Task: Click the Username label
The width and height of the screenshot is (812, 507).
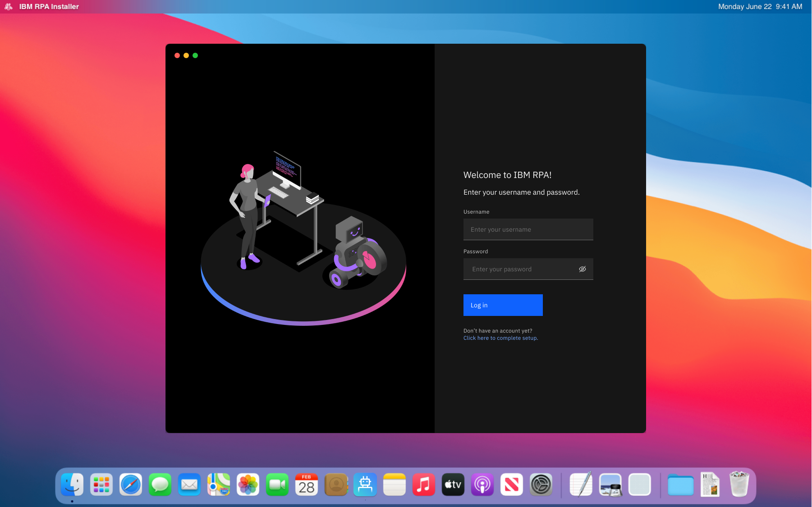Action: click(x=477, y=212)
